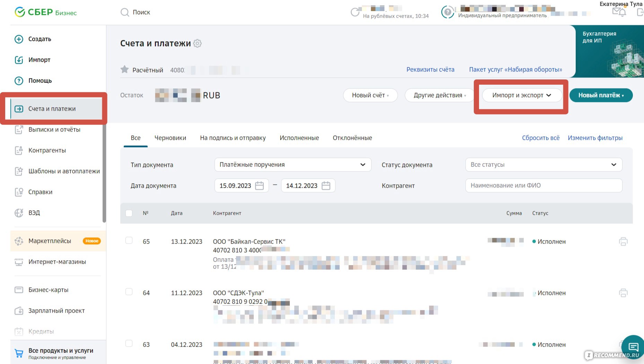Click Справки sidebar icon
The height and width of the screenshot is (364, 644).
[19, 192]
